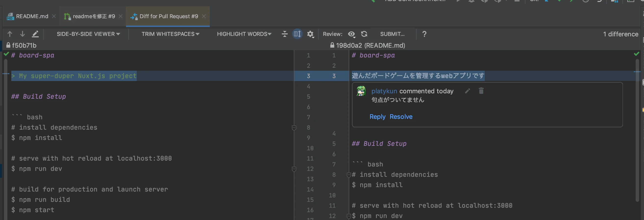Delete the comment with trash icon

[481, 90]
